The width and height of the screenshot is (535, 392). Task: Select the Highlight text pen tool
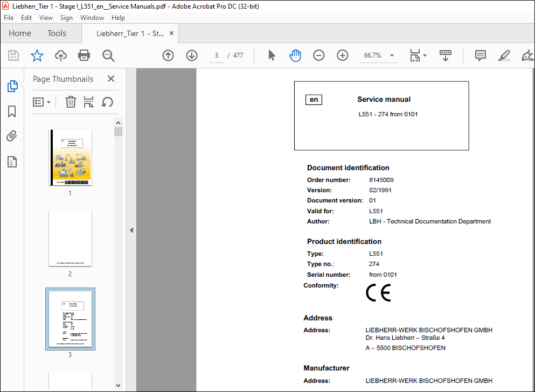[x=504, y=55]
